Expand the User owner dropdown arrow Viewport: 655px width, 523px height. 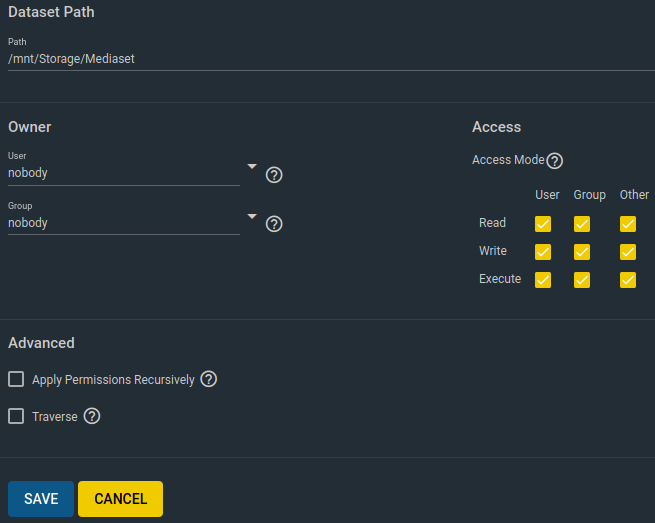[252, 166]
